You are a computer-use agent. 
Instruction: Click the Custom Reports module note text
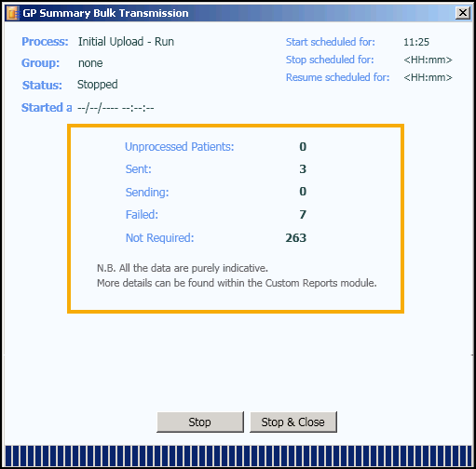coord(237,283)
